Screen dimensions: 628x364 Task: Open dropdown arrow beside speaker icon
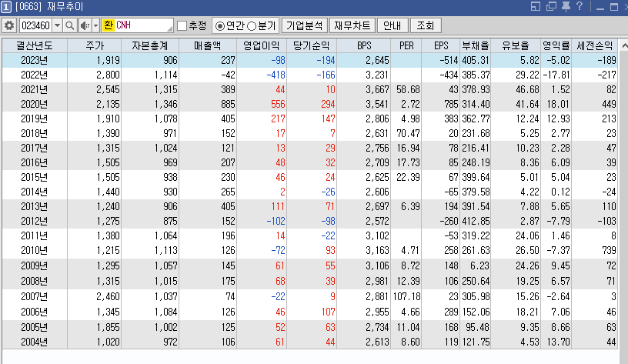pos(95,25)
